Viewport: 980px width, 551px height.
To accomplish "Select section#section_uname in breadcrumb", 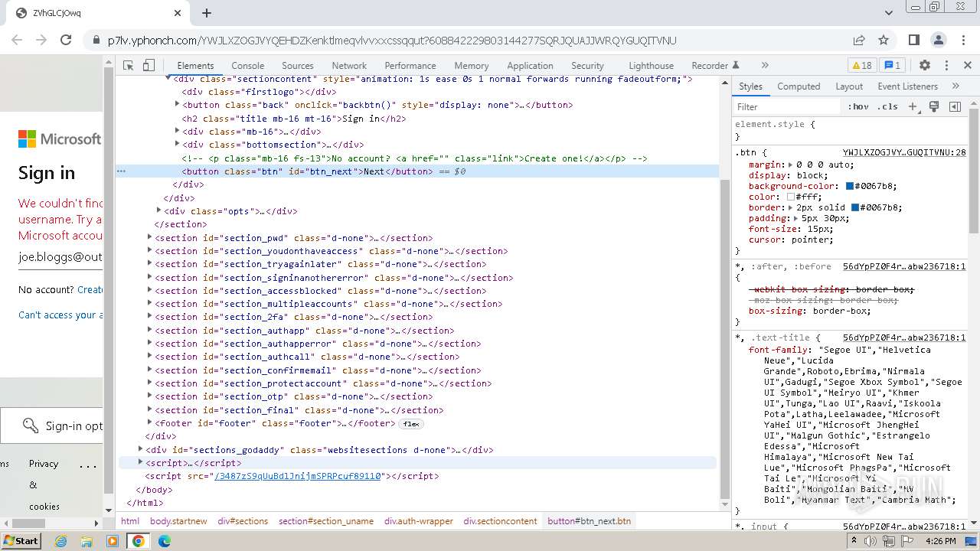I will click(x=326, y=521).
